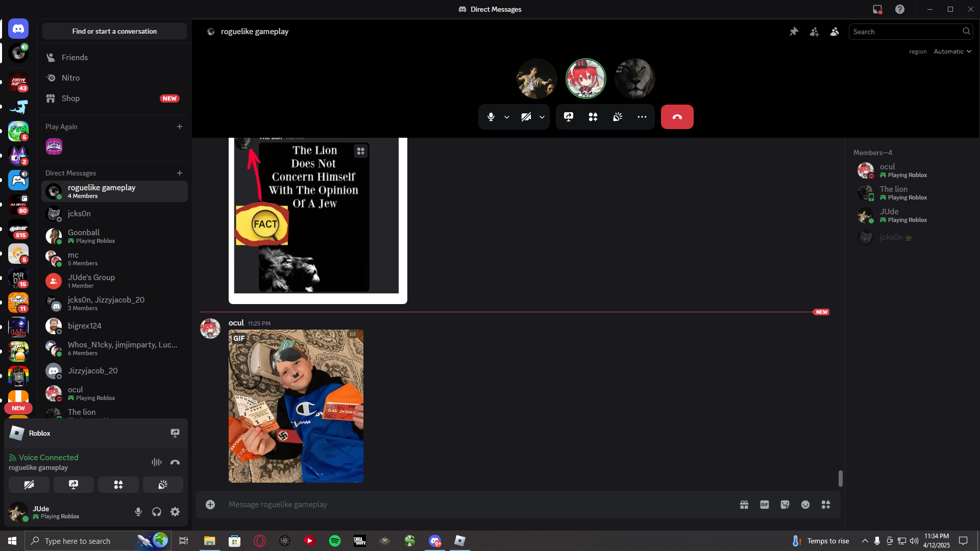The height and width of the screenshot is (551, 980).
Task: Open Windows notification center
Action: pos(963,541)
